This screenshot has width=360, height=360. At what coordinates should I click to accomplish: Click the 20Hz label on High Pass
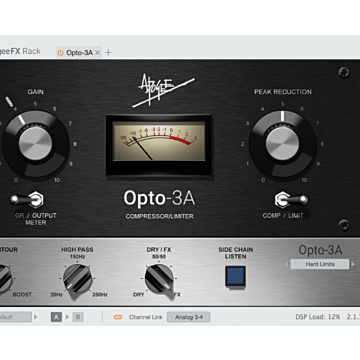click(x=55, y=295)
